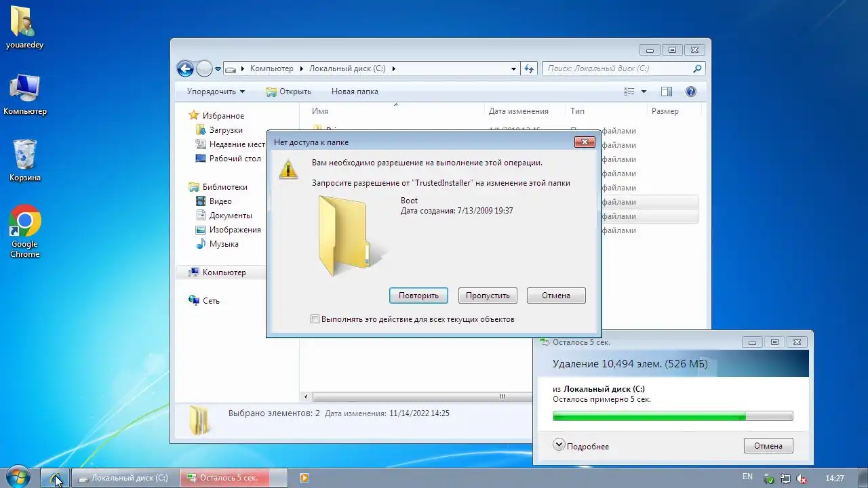Expand Подробнее in the deletion window

581,446
